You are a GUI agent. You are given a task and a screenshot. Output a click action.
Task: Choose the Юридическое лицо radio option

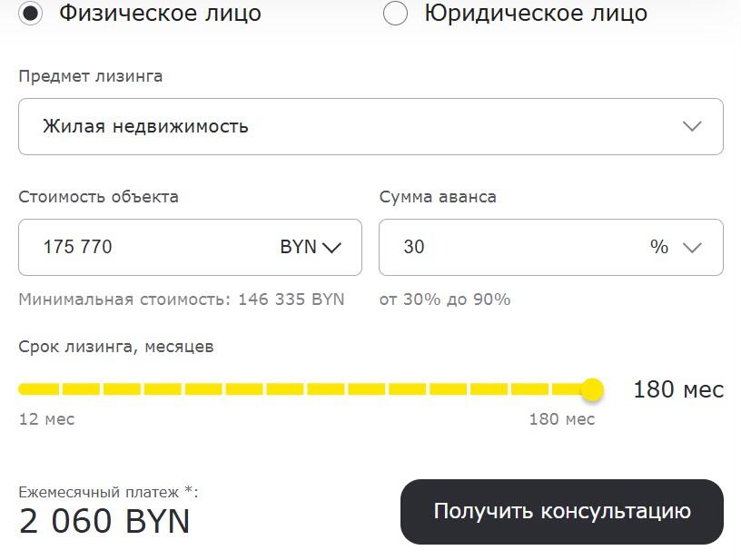tap(395, 15)
